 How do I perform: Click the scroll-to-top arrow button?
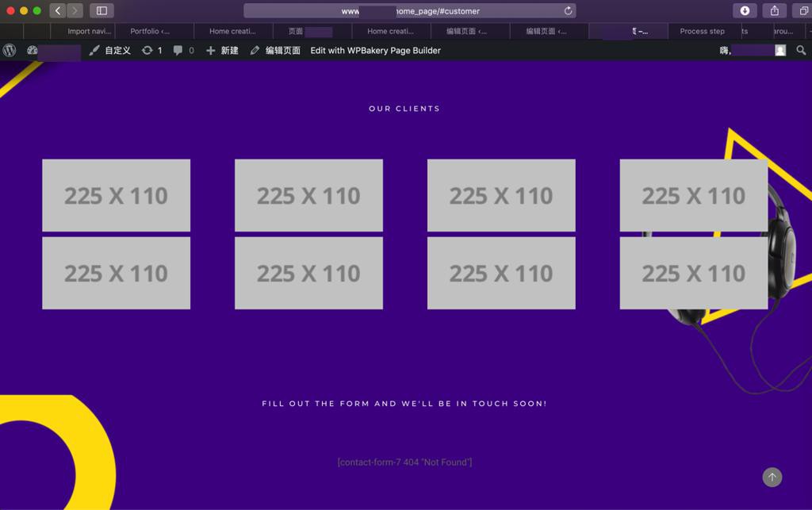(772, 477)
